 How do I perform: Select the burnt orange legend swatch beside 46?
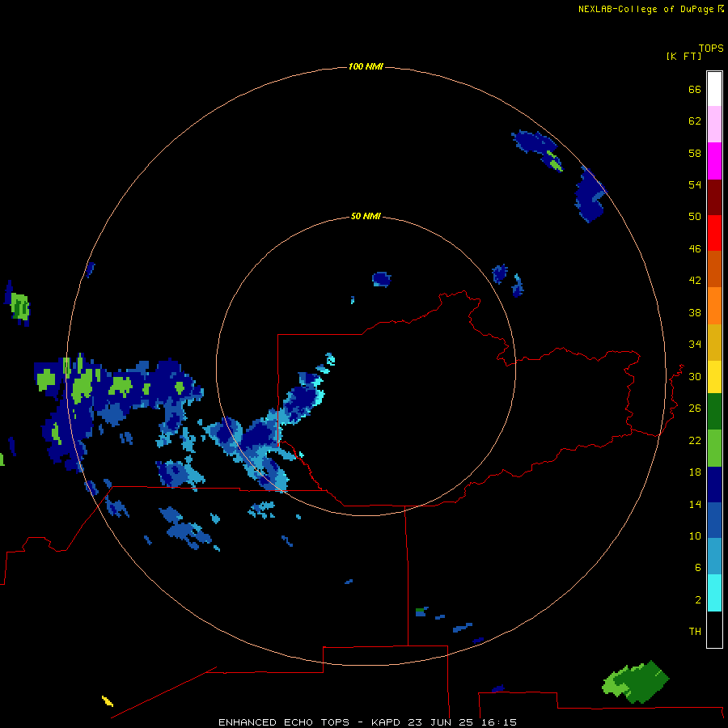[714, 269]
